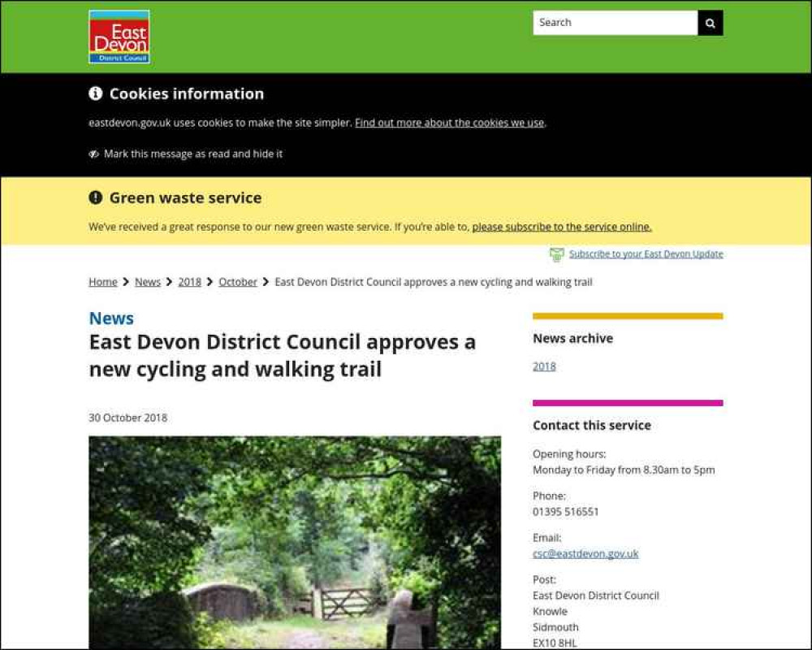Screen dimensions: 812x650
Task: Click the Green waste service alert icon
Action: pyautogui.click(x=95, y=197)
